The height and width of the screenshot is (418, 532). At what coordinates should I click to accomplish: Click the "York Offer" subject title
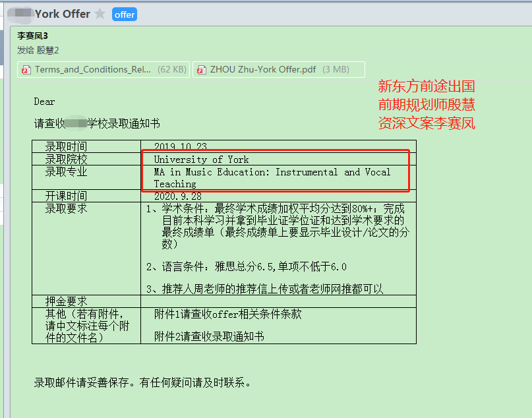coord(63,14)
